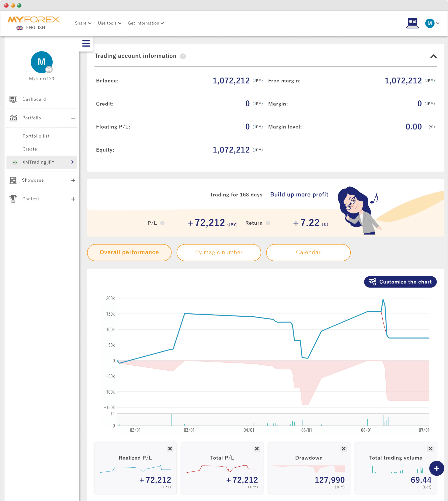Click the Total P/L sparkline thumbnail
This screenshot has height=501, width=448.
[x=222, y=469]
